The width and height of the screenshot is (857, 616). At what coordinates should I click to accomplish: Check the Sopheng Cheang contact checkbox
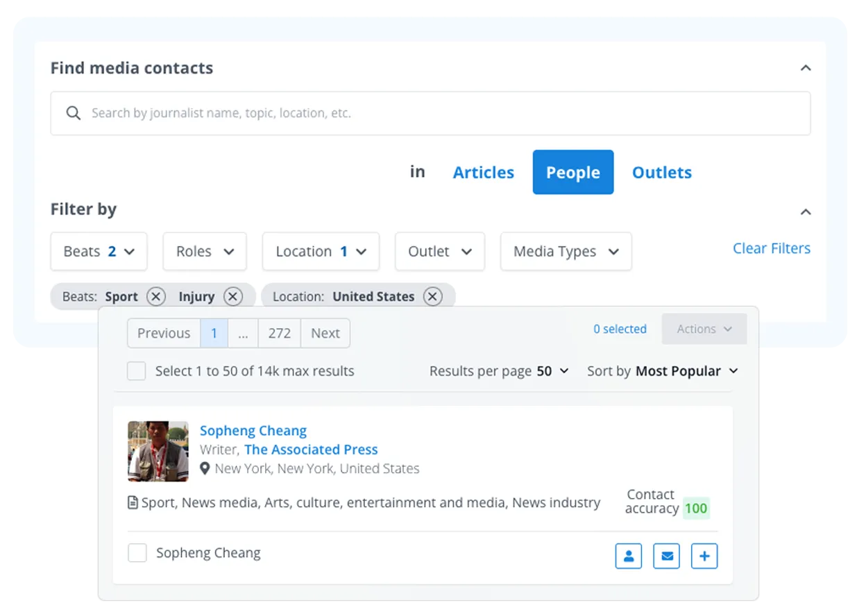coord(137,553)
